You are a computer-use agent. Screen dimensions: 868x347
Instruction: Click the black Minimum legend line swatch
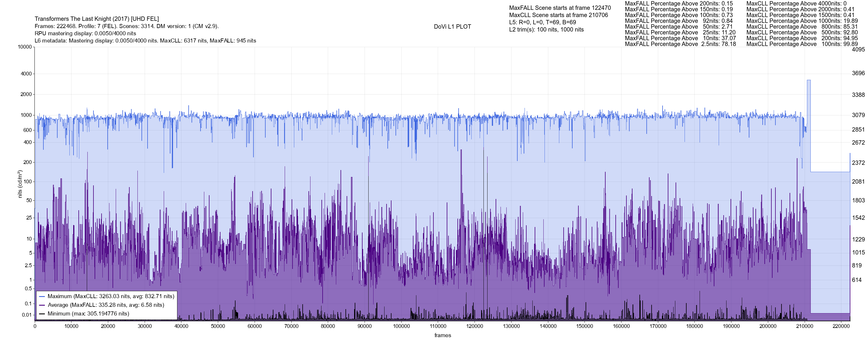click(x=42, y=314)
